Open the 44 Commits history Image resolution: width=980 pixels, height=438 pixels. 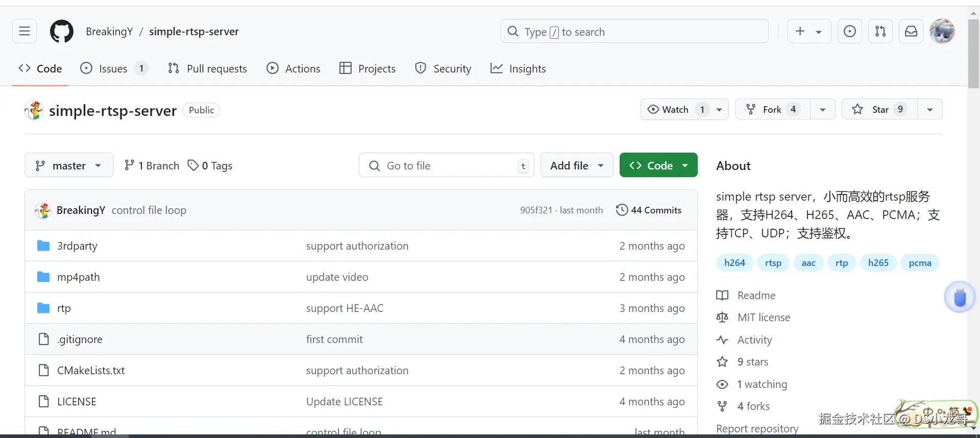(x=649, y=210)
